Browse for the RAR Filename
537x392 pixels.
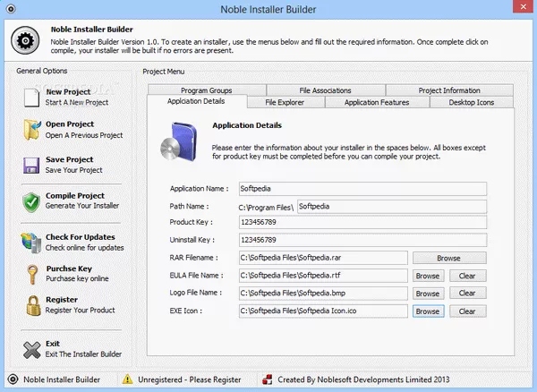[449, 258]
